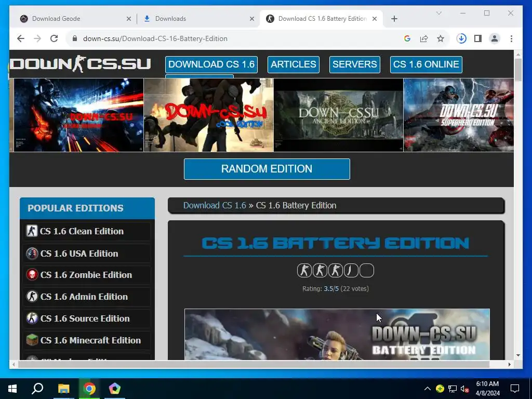Bookmark this page with the star icon
The image size is (532, 399).
(441, 38)
